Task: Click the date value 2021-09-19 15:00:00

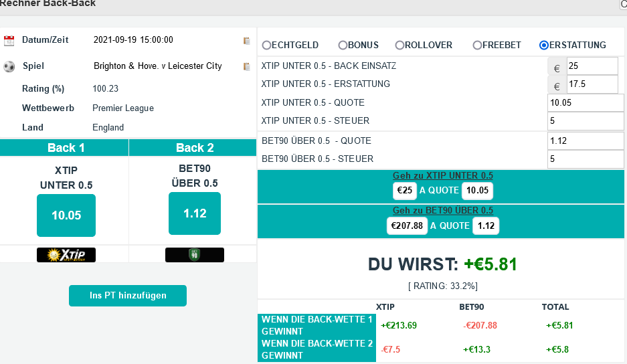Action: click(133, 40)
